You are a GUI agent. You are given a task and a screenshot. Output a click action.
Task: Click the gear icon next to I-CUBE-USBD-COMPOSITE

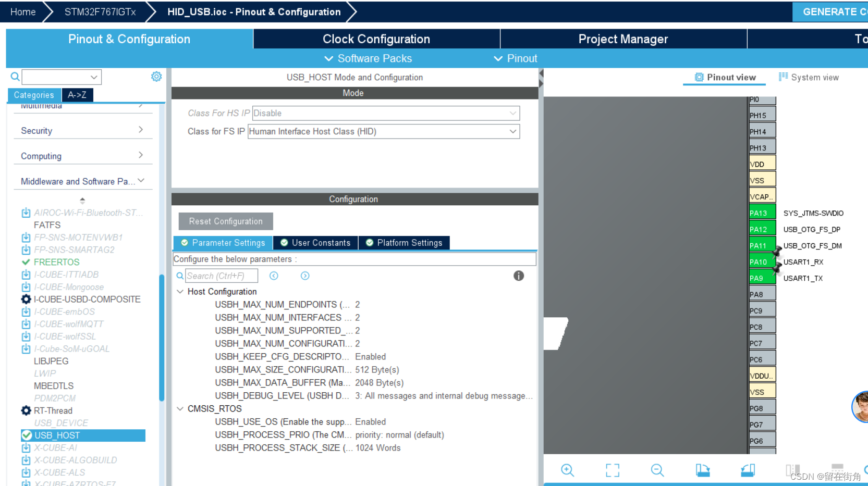[x=26, y=299]
